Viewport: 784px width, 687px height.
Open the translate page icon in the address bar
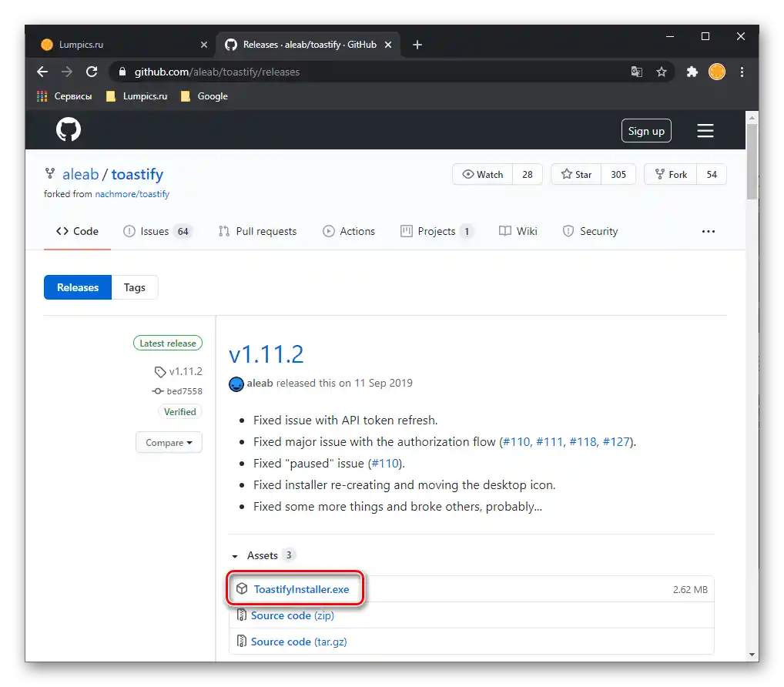click(x=636, y=72)
